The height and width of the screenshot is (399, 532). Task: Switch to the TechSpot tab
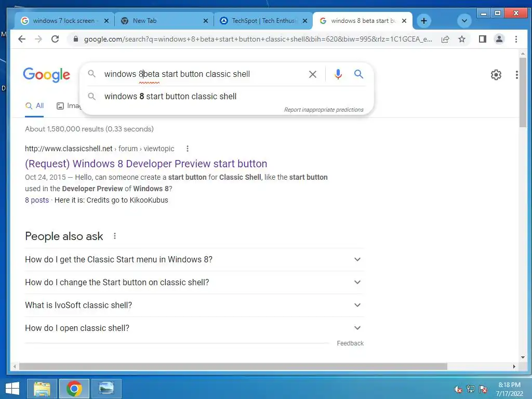point(263,21)
